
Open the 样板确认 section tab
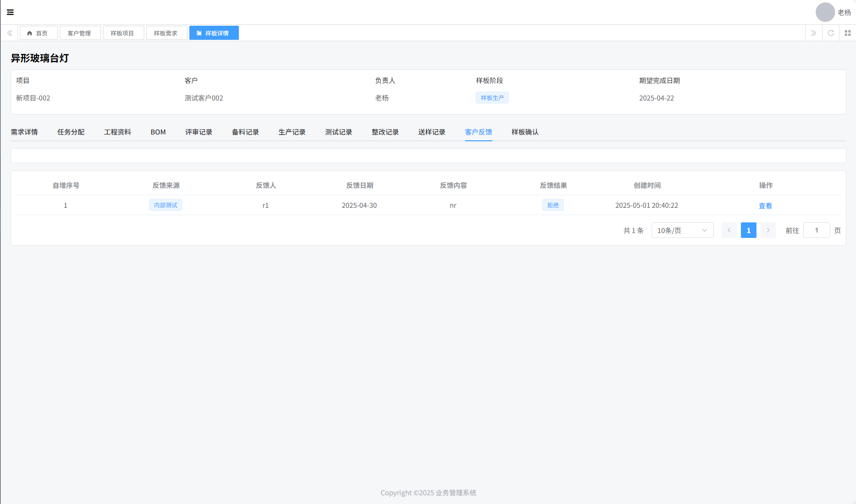pos(525,132)
